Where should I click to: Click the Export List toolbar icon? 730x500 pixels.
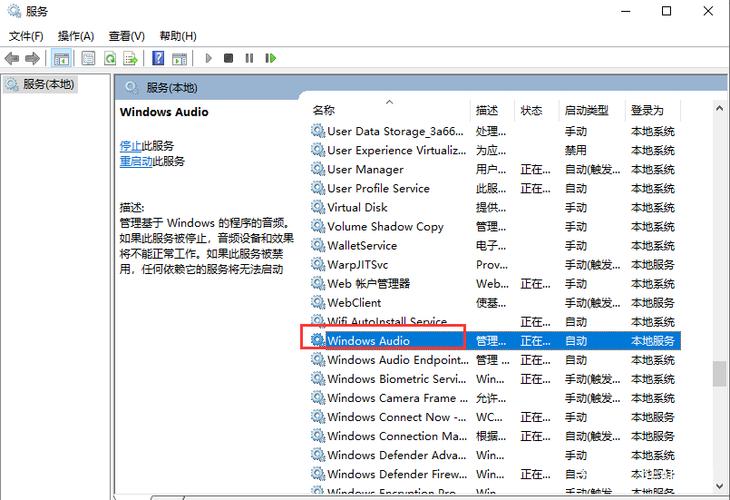pyautogui.click(x=131, y=59)
